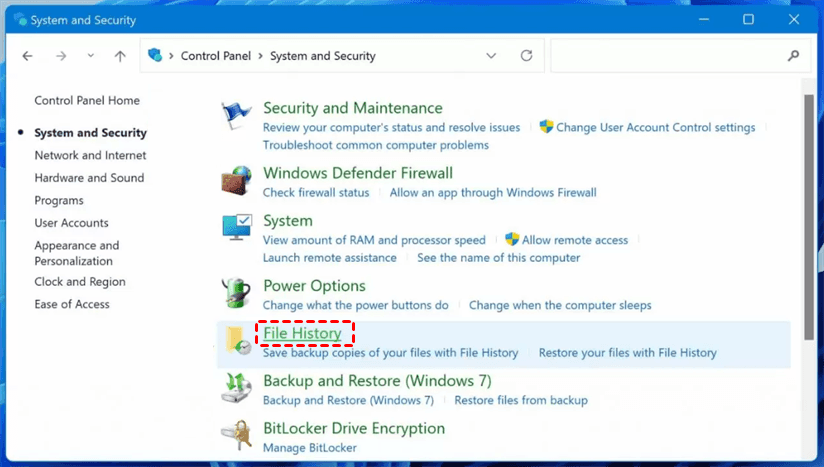The width and height of the screenshot is (824, 467).
Task: Click the Security and Maintenance flag icon
Action: point(236,115)
